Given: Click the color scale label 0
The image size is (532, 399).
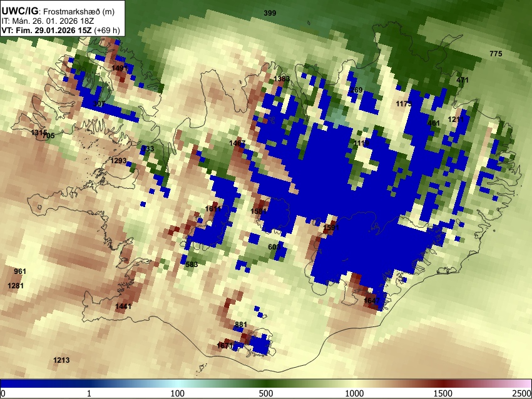Looking at the screenshot, I should 3,393.
